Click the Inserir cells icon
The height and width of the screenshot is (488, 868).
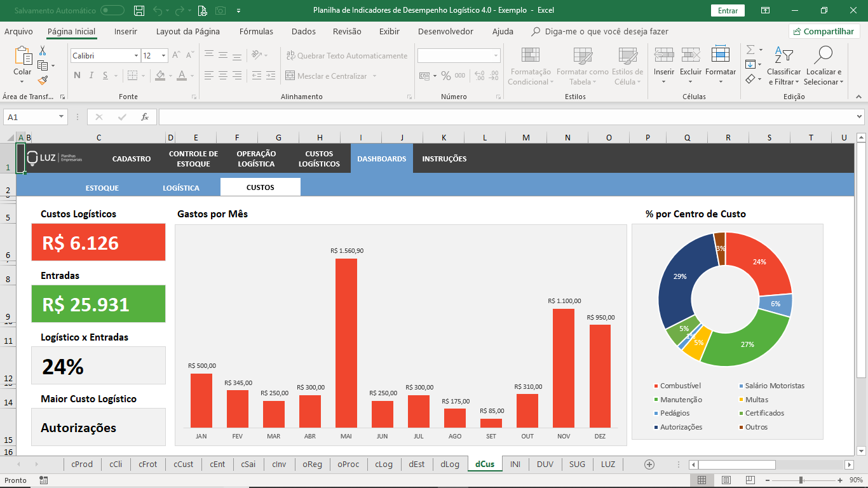pyautogui.click(x=664, y=55)
